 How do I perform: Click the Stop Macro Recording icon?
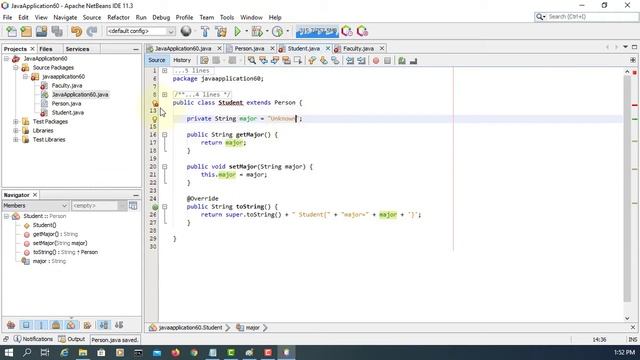(x=387, y=60)
